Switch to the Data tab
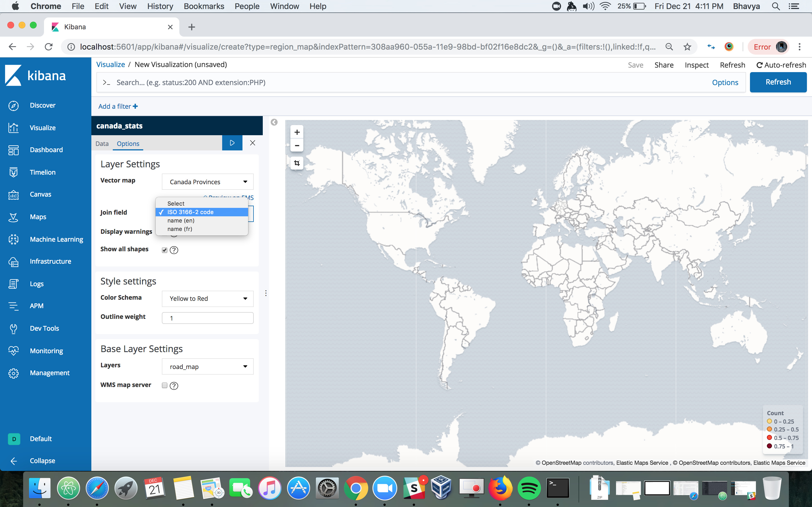This screenshot has width=812, height=507. 102,144
